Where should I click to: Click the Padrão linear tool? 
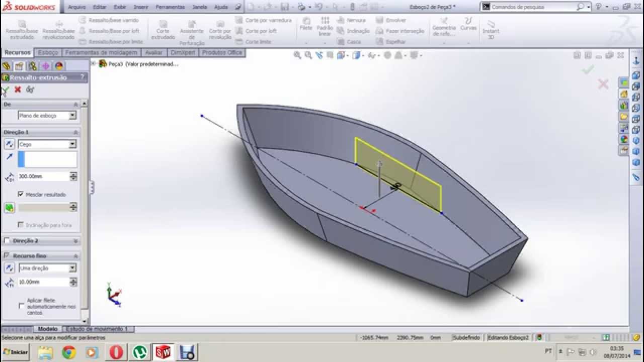pos(325,27)
